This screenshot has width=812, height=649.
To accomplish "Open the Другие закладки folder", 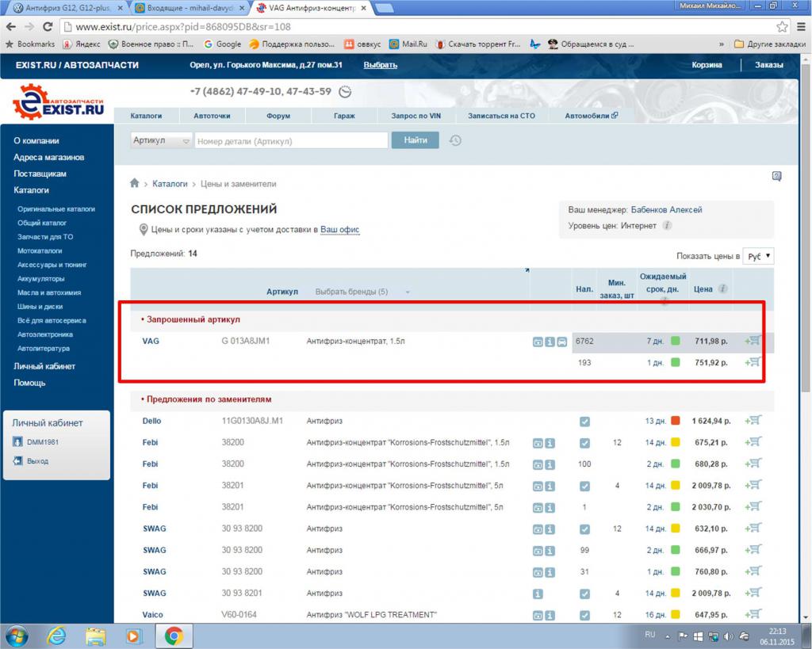I will 770,44.
